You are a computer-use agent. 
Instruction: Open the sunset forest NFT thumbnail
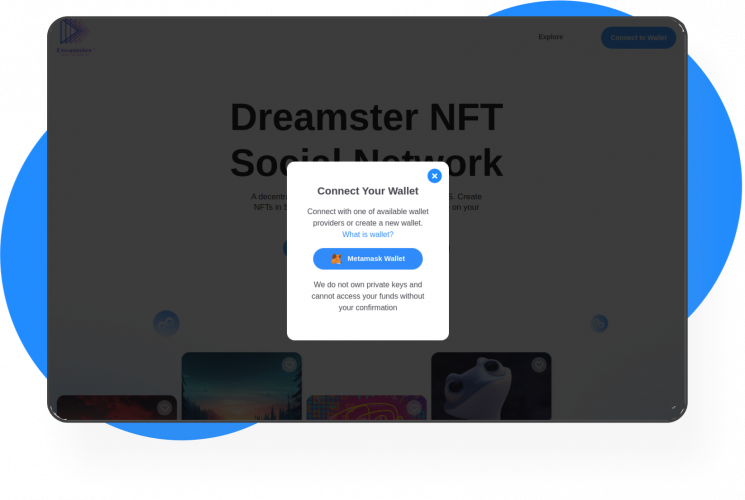[x=241, y=386]
